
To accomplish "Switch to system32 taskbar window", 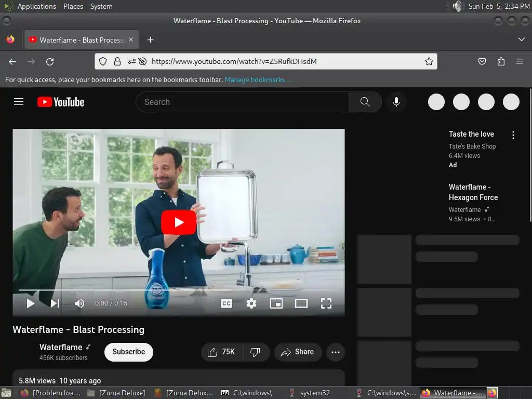I will point(314,393).
